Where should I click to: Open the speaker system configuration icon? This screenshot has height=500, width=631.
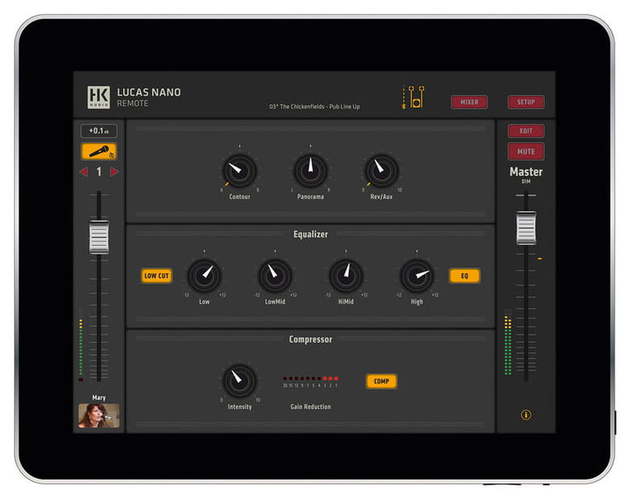(413, 97)
